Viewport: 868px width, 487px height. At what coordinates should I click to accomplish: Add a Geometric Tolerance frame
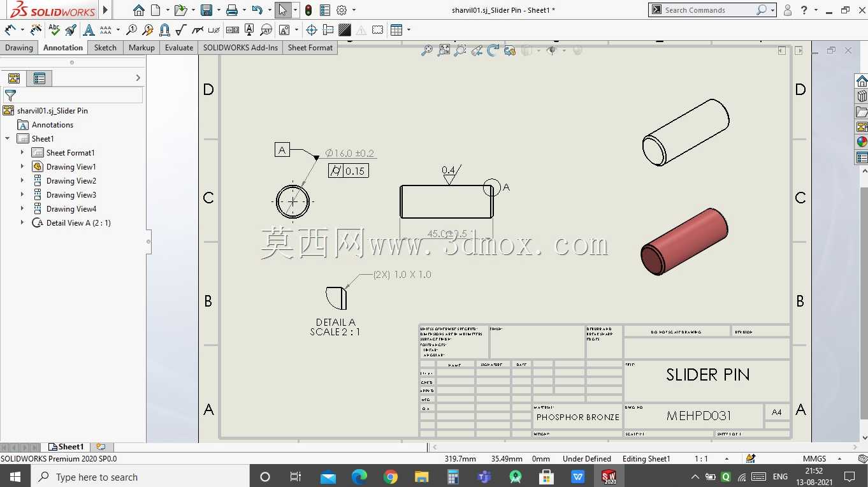(x=233, y=30)
